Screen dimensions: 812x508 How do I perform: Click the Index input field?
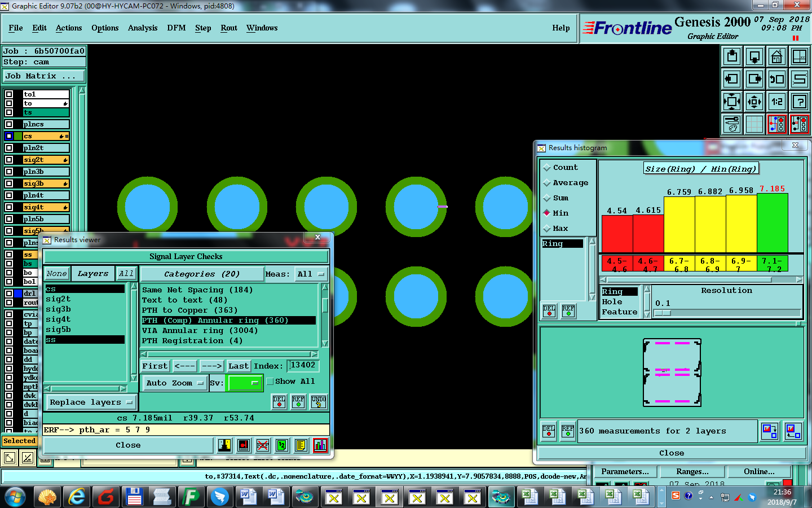pyautogui.click(x=303, y=366)
